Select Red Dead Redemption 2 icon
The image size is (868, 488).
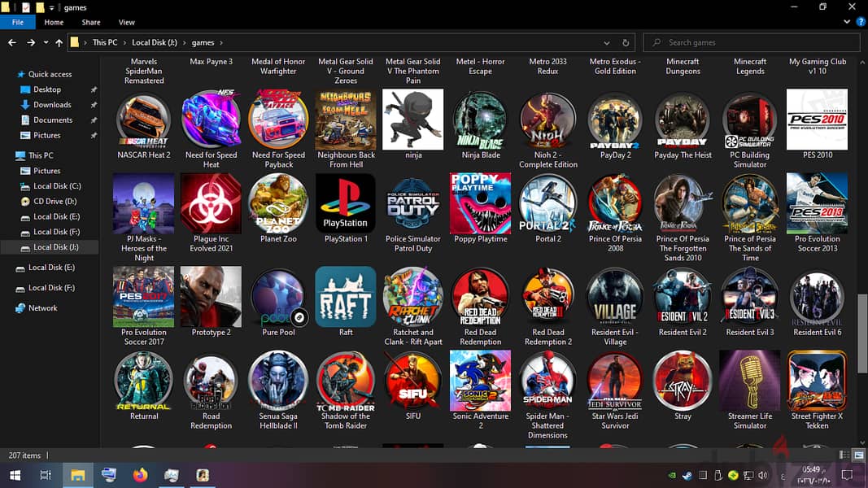click(x=548, y=297)
